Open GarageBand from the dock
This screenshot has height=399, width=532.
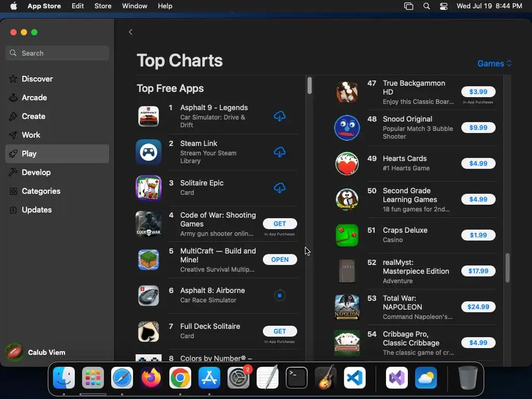point(326,378)
